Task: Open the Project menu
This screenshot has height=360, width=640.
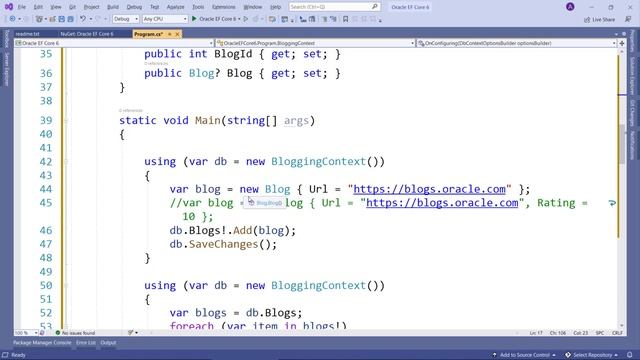Action: tap(91, 7)
